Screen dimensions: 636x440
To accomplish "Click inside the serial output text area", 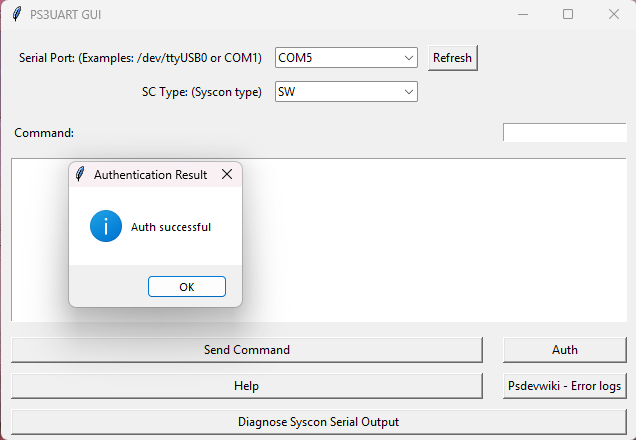I will [x=430, y=240].
